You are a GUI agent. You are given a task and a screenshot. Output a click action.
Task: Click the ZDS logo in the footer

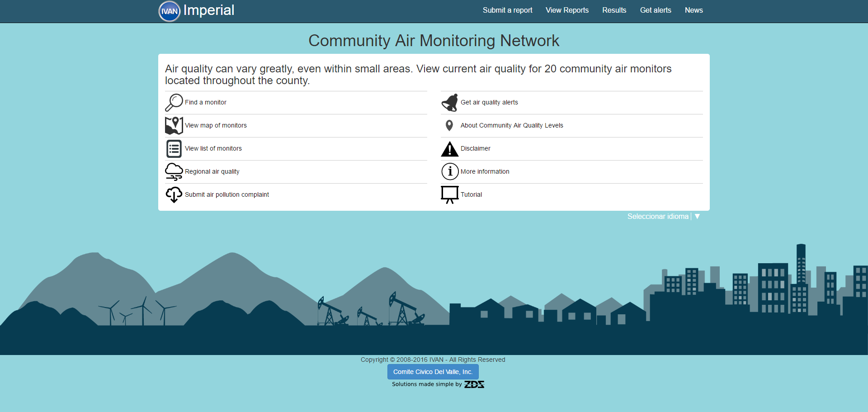click(474, 384)
